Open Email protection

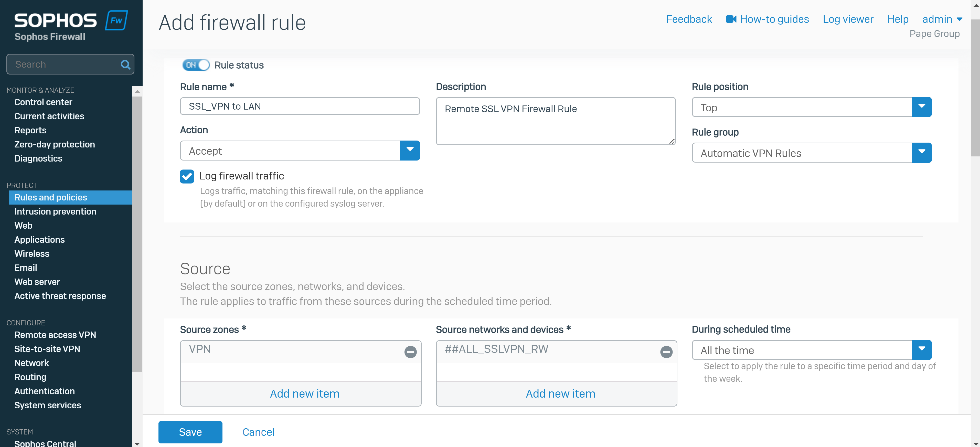coord(26,268)
